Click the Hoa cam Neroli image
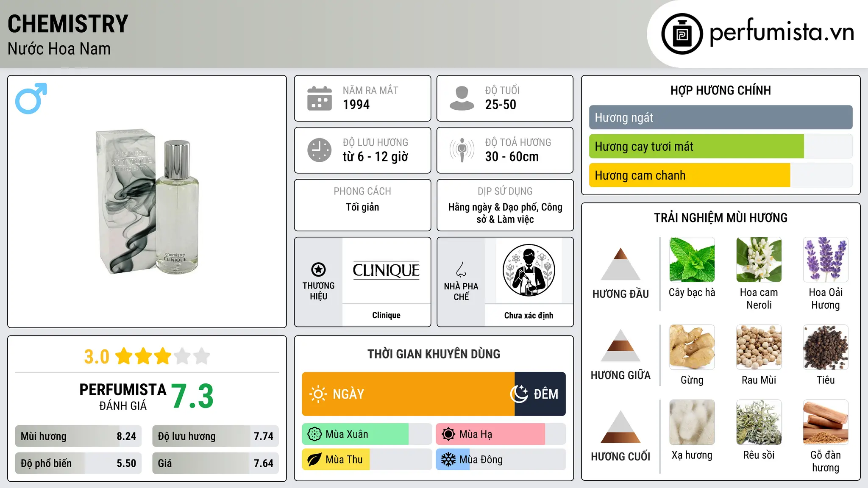This screenshot has height=488, width=868. [759, 260]
